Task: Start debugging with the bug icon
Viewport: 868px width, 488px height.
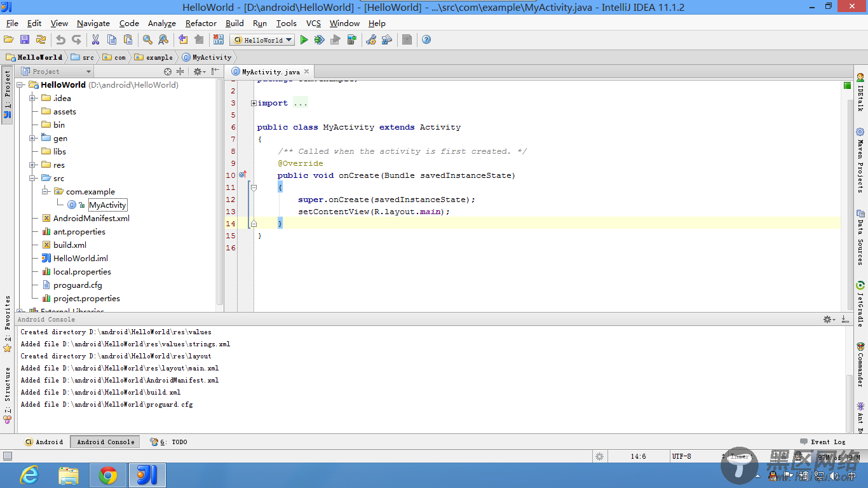Action: (x=319, y=39)
